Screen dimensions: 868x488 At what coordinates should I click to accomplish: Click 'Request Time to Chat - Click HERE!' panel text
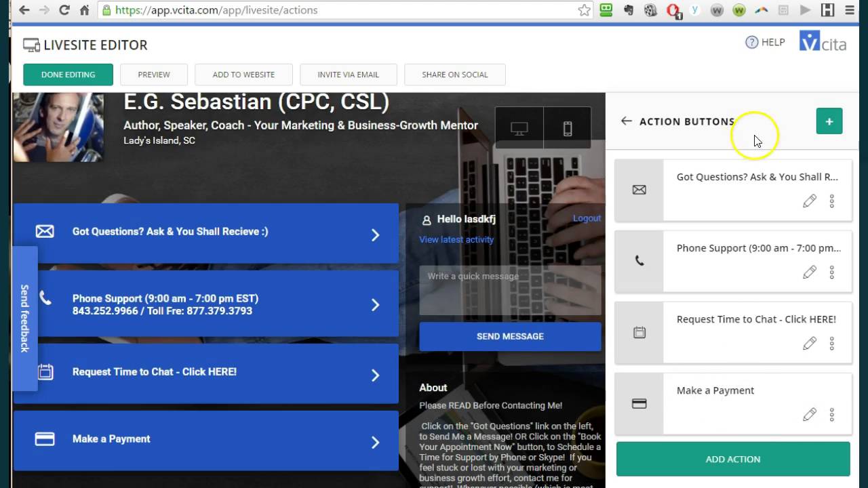756,319
